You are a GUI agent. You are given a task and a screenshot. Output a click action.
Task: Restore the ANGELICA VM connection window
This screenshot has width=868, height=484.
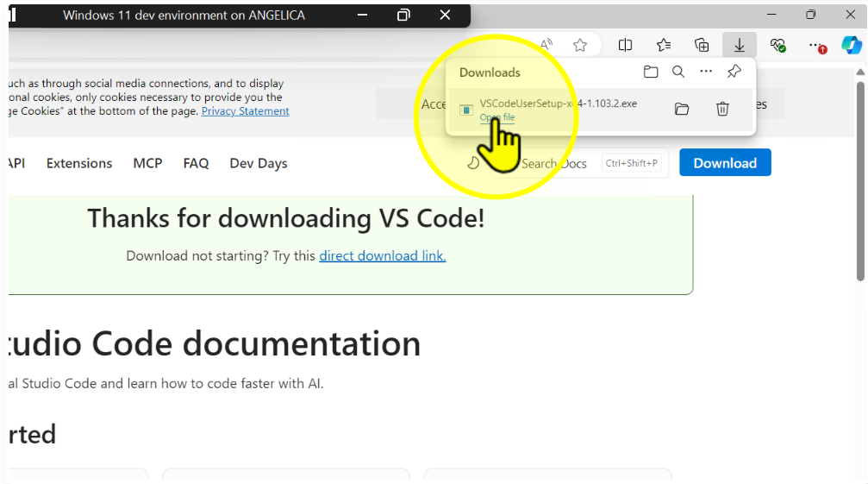click(x=403, y=15)
